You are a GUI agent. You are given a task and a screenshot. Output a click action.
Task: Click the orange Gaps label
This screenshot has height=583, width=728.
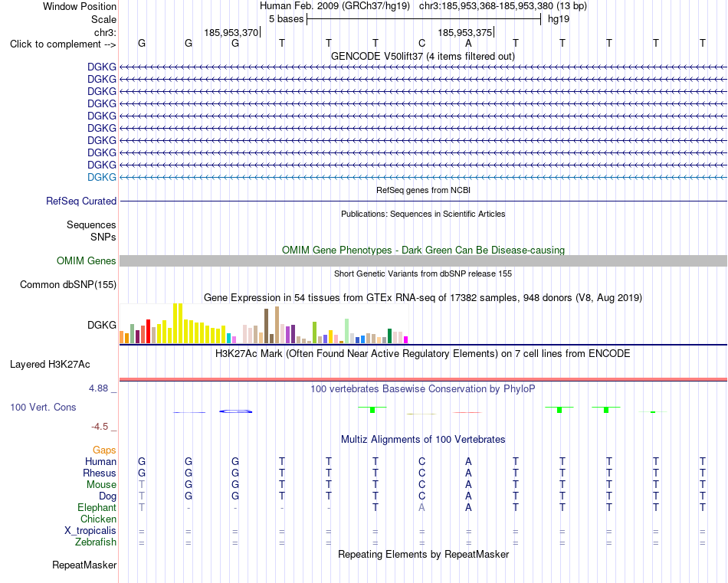[x=104, y=450]
